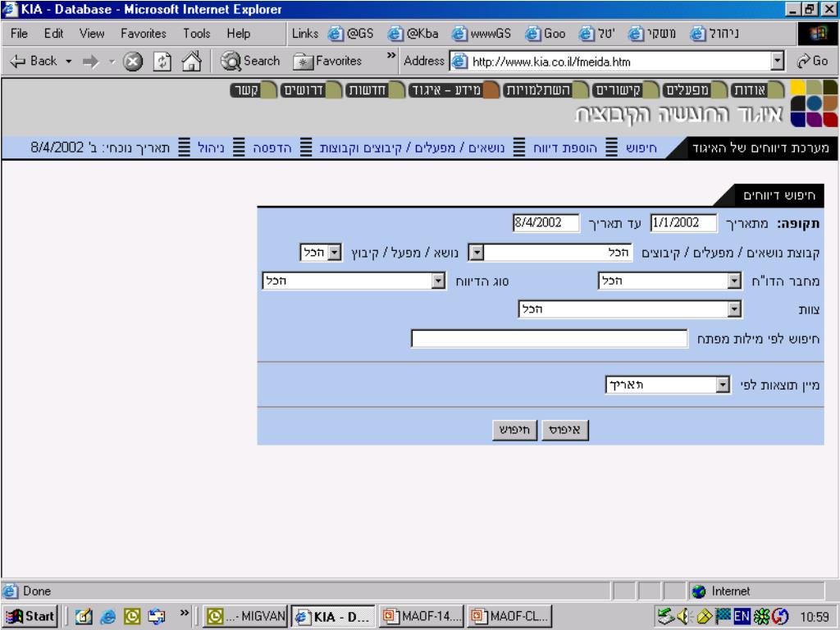Select the קישורים site tab
Screen dimensions: 840x630
click(x=626, y=90)
